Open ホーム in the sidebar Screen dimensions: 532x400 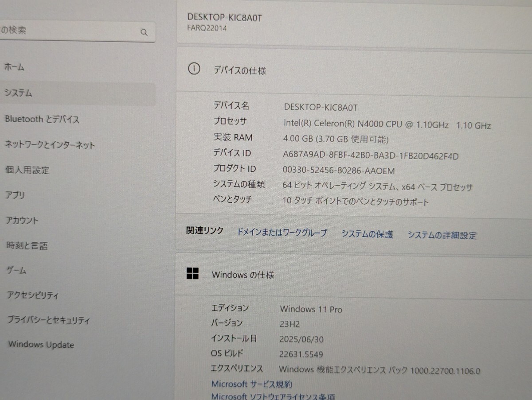[14, 67]
